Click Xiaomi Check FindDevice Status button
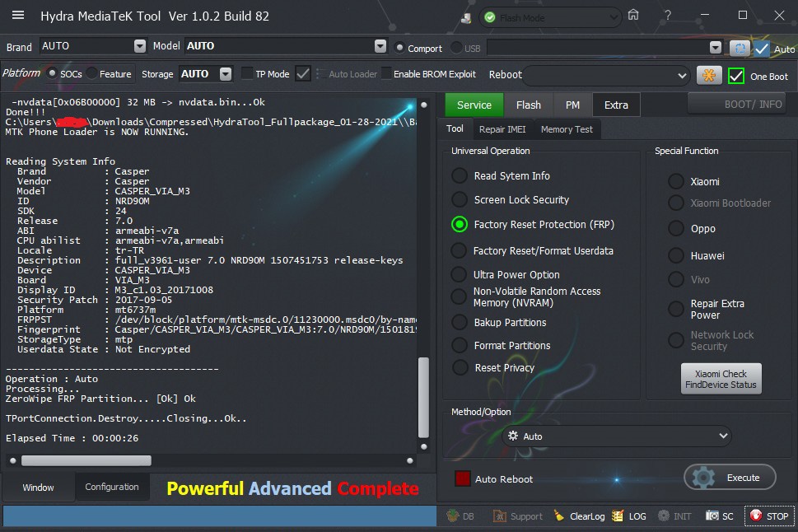 click(x=721, y=379)
